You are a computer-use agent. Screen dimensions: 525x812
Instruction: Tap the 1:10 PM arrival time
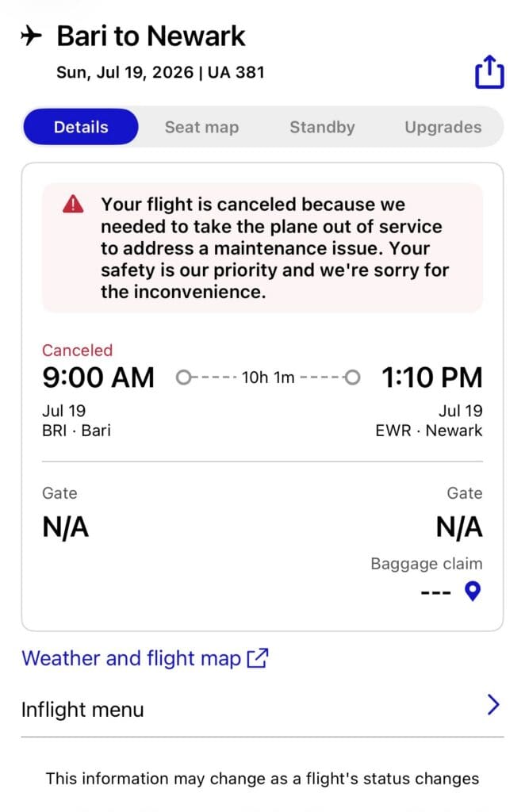pos(431,377)
